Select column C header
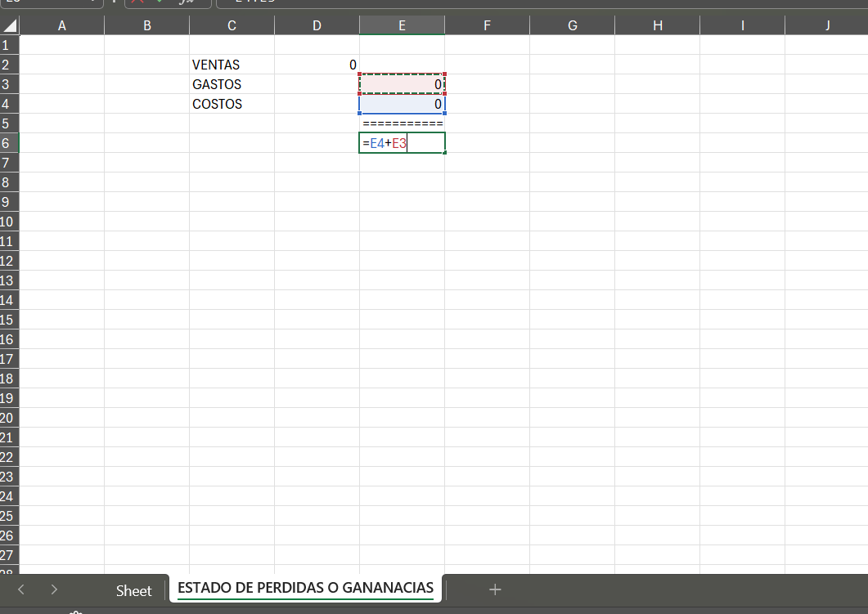 pos(232,25)
